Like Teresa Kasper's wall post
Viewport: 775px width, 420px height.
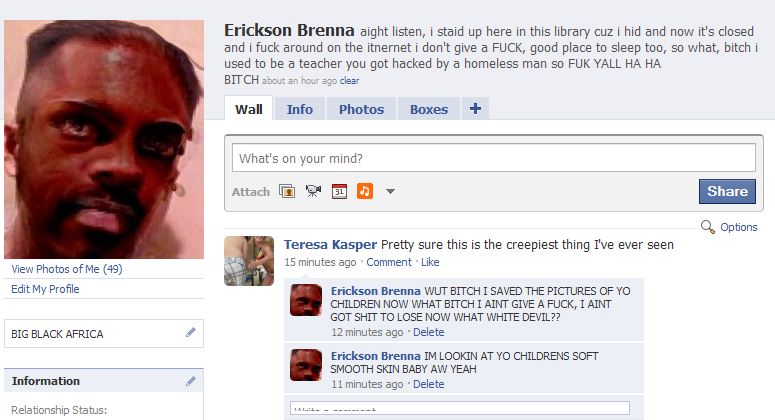click(x=430, y=262)
